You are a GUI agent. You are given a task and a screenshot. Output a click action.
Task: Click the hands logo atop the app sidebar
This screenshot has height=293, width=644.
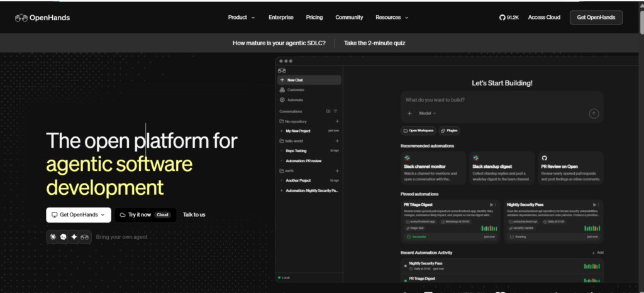point(282,70)
